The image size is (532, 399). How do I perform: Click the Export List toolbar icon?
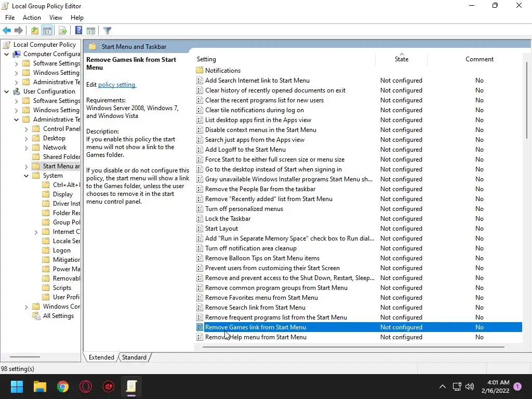click(63, 31)
